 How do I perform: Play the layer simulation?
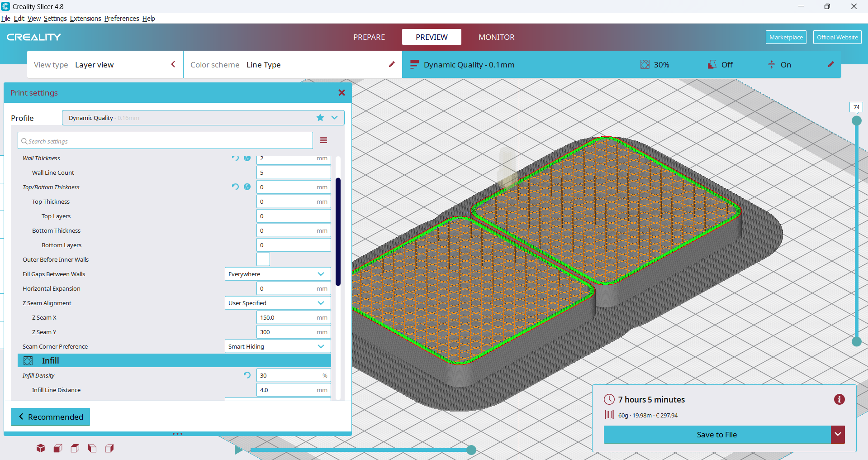[x=238, y=450]
